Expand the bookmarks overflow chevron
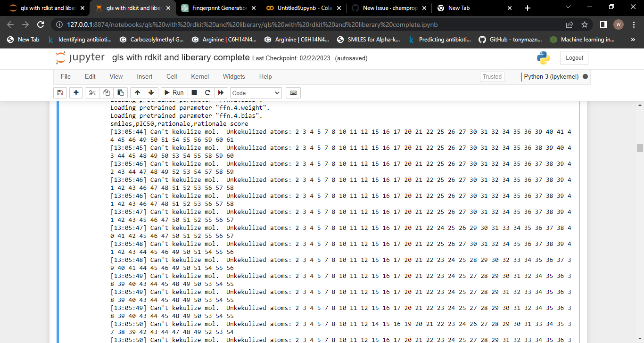 (633, 40)
